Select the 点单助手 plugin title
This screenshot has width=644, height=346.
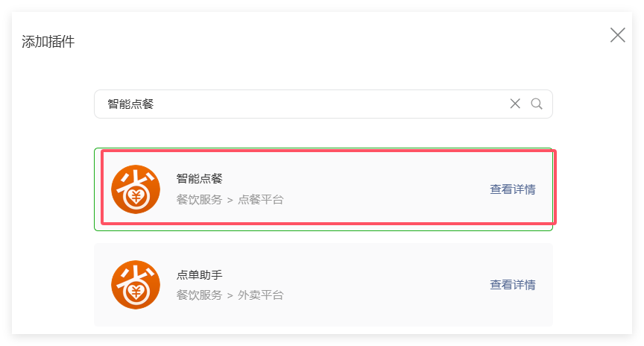click(x=199, y=274)
